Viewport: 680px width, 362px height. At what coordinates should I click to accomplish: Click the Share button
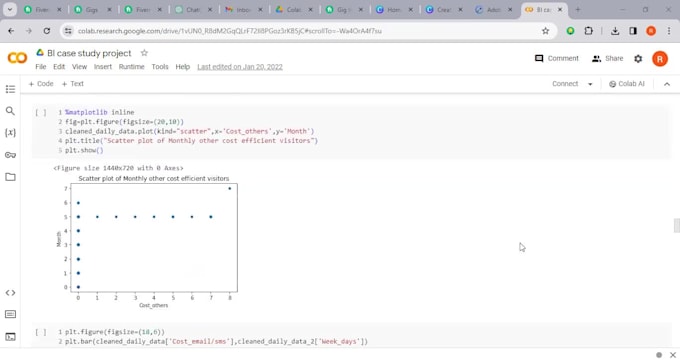pyautogui.click(x=607, y=59)
